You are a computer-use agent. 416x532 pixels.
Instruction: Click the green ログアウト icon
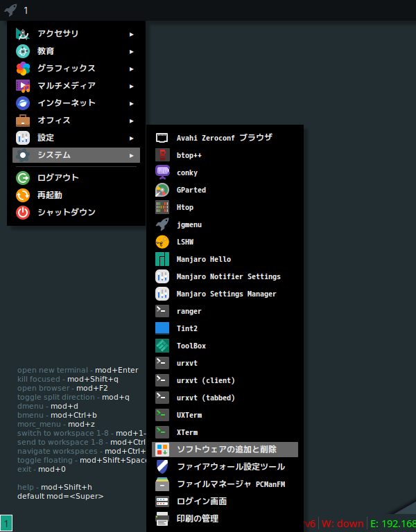pyautogui.click(x=23, y=178)
